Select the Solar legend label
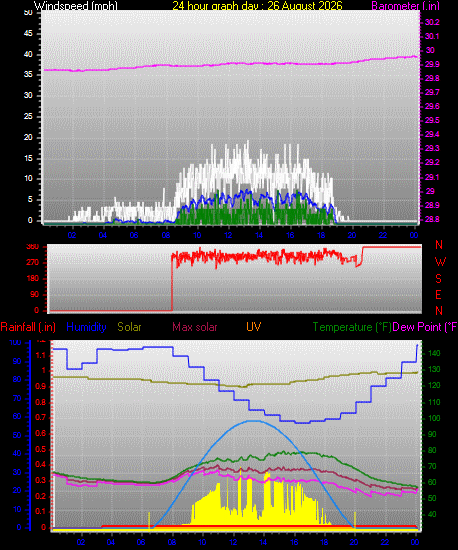 [129, 327]
